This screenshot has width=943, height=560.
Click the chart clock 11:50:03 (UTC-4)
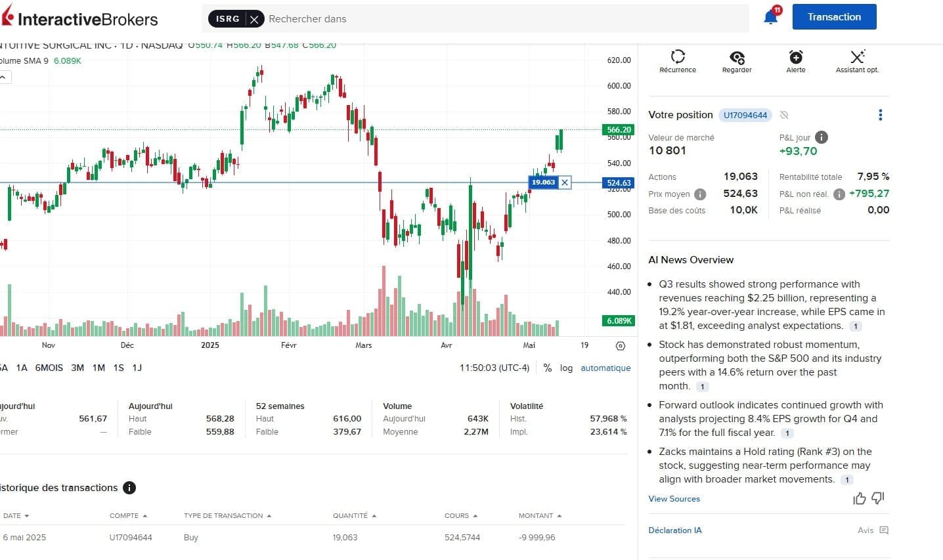point(494,368)
